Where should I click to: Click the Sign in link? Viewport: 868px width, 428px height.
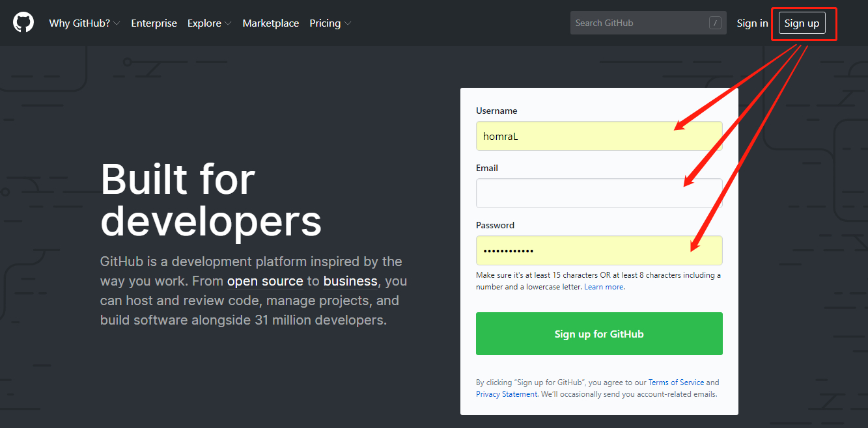coord(752,23)
